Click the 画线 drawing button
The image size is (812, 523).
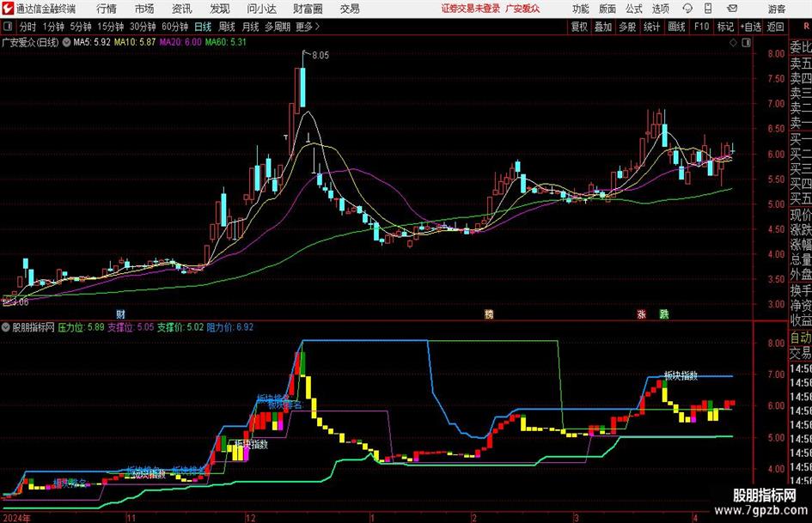click(676, 27)
